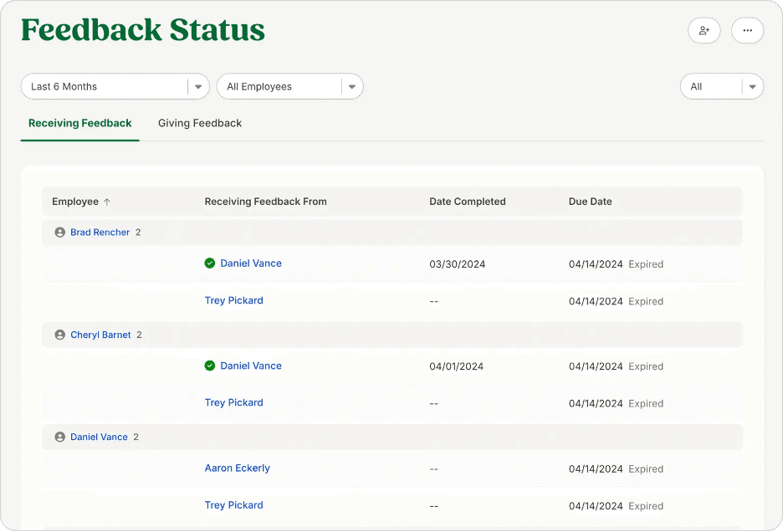The image size is (783, 532).
Task: Open the three-dot more options menu
Action: click(x=747, y=30)
